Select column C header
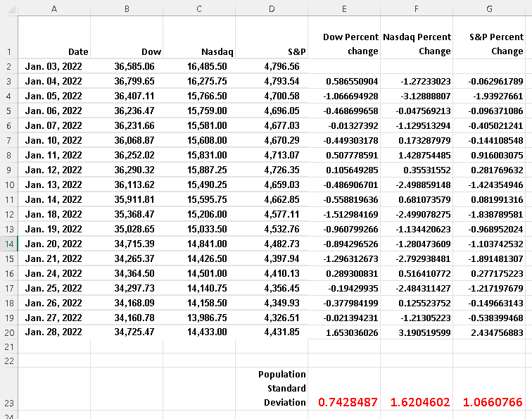This screenshot has height=419, width=532. point(199,8)
